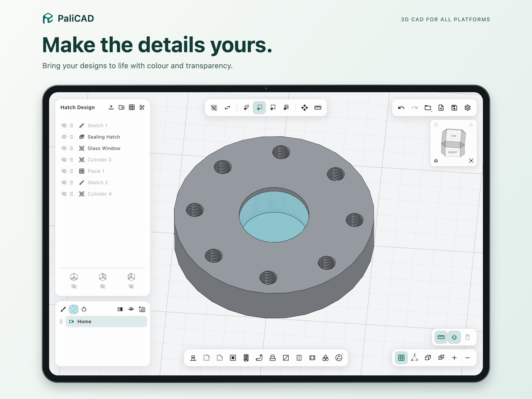Select Cylinder 3 in the feature list
The width and height of the screenshot is (532, 399).
pyautogui.click(x=99, y=160)
